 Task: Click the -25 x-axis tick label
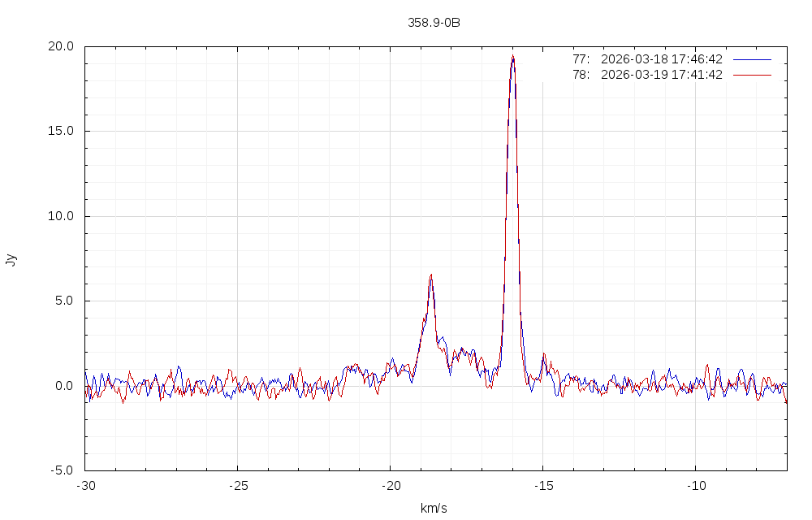click(x=237, y=485)
